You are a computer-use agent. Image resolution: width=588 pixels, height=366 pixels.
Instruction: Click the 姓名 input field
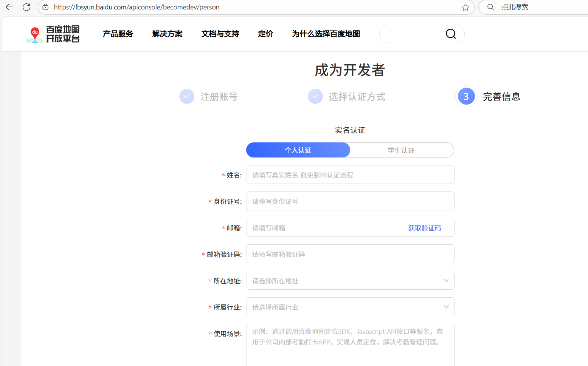coord(350,175)
